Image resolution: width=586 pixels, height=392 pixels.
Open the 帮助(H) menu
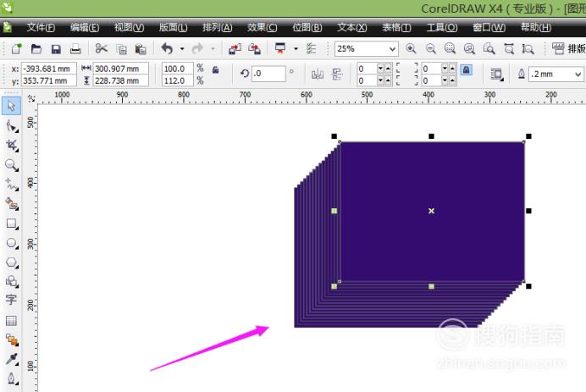[x=536, y=28]
